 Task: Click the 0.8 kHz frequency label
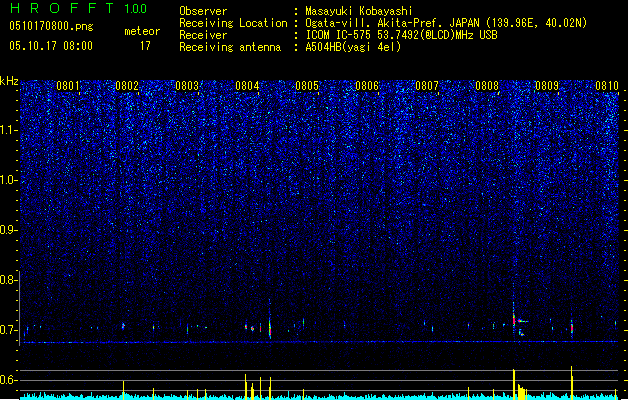pyautogui.click(x=9, y=280)
